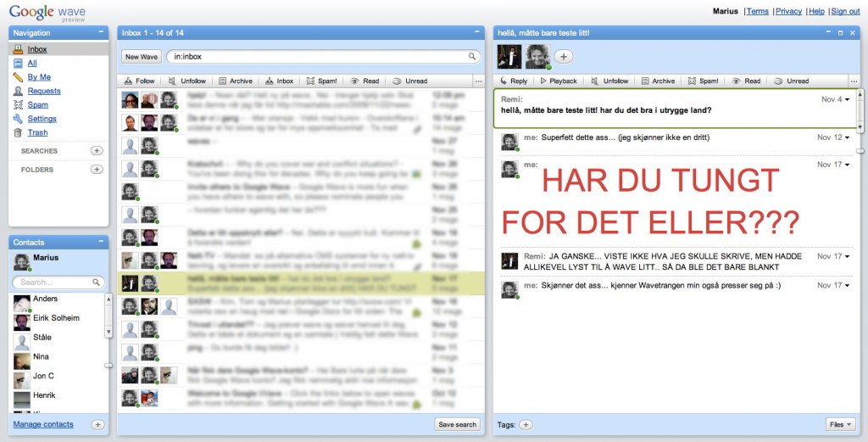The height and width of the screenshot is (442, 868).
Task: Click the Settings wrench icon
Action: [x=18, y=119]
